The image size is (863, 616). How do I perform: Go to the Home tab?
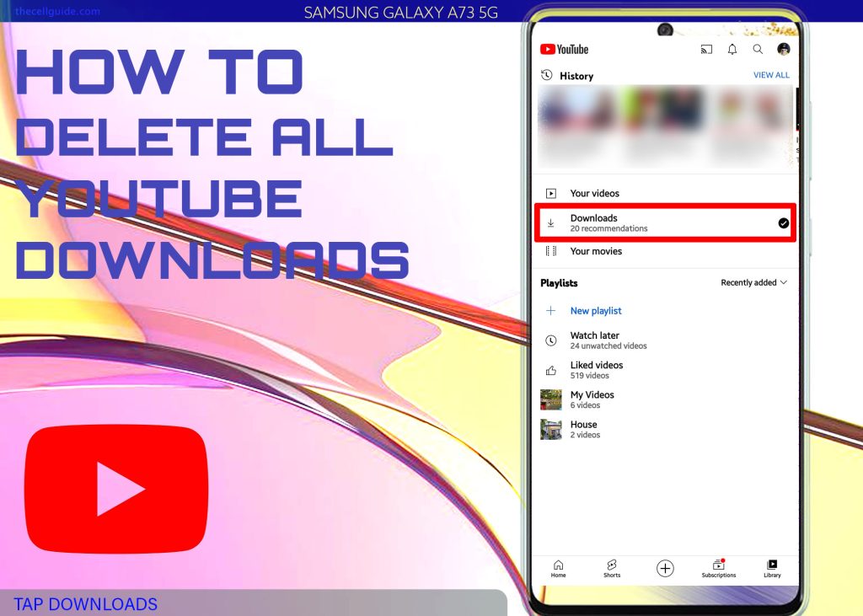(558, 569)
